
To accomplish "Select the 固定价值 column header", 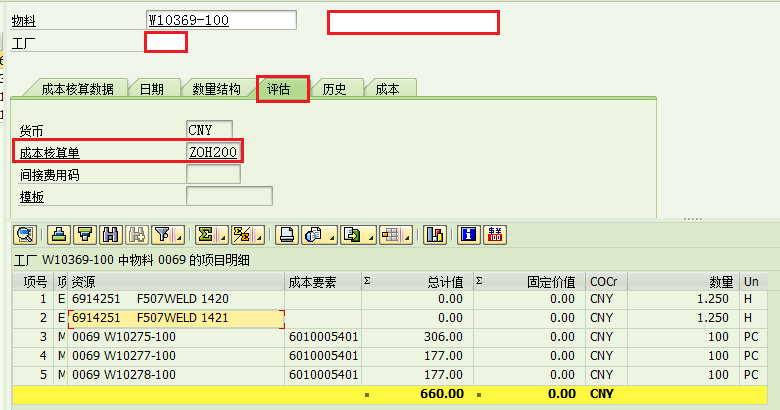I will [530, 282].
